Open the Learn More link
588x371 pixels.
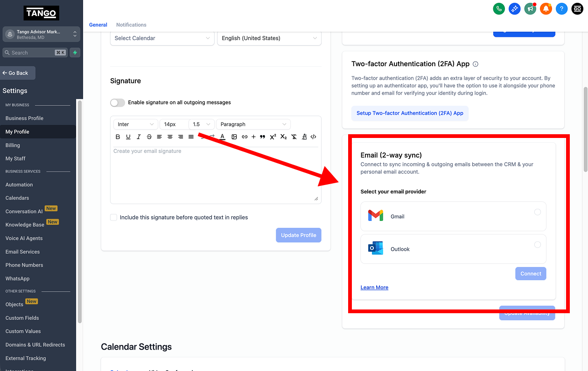(x=374, y=288)
